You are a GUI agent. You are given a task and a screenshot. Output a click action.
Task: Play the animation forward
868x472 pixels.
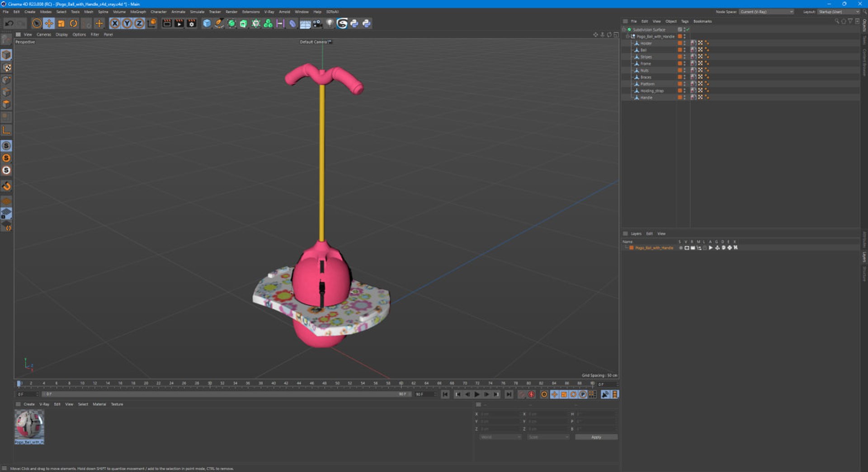476,395
